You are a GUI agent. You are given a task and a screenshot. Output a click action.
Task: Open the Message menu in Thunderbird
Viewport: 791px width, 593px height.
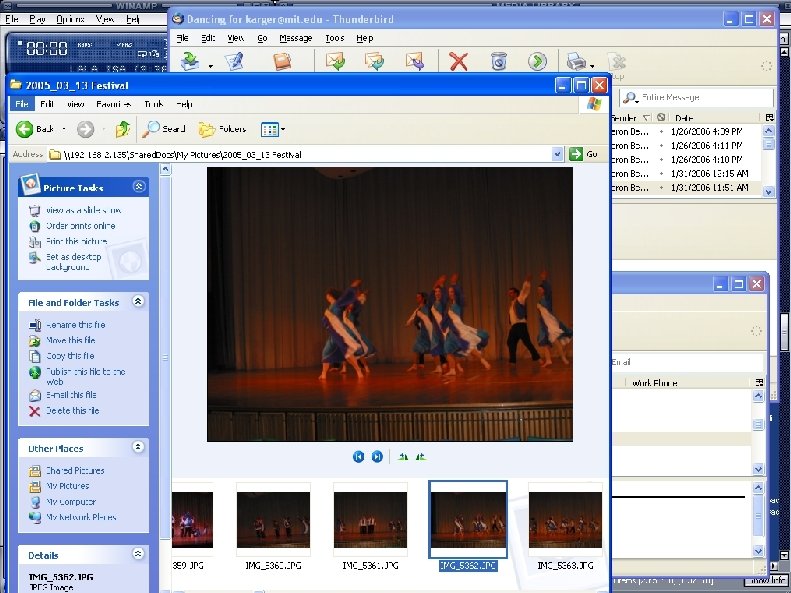(295, 38)
